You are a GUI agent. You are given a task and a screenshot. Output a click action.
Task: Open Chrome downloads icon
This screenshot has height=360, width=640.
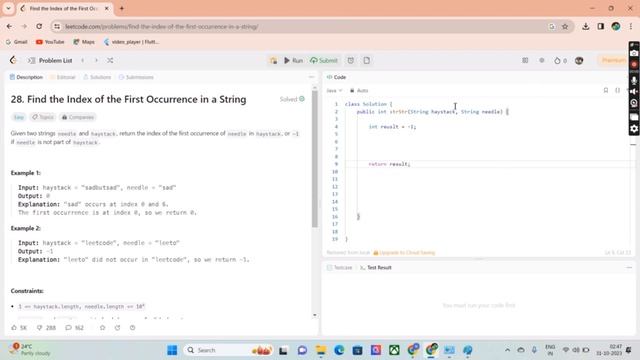pos(586,27)
